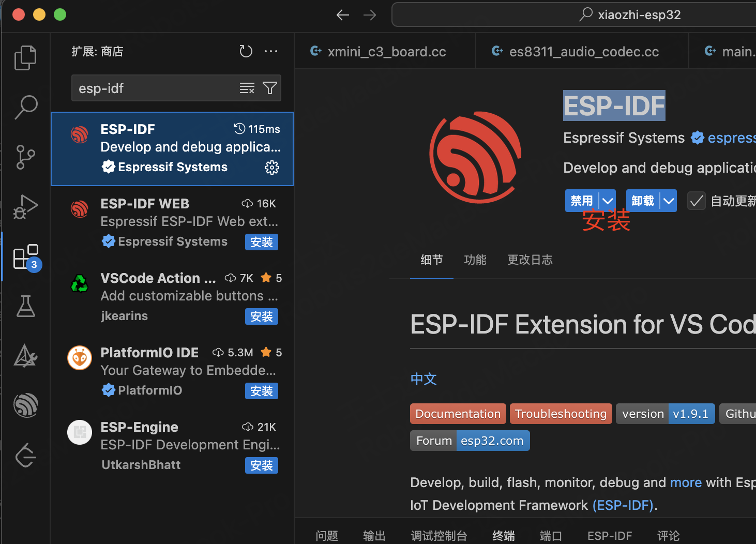Select ESP-IDF extension in results list
This screenshot has height=544, width=756.
point(172,149)
